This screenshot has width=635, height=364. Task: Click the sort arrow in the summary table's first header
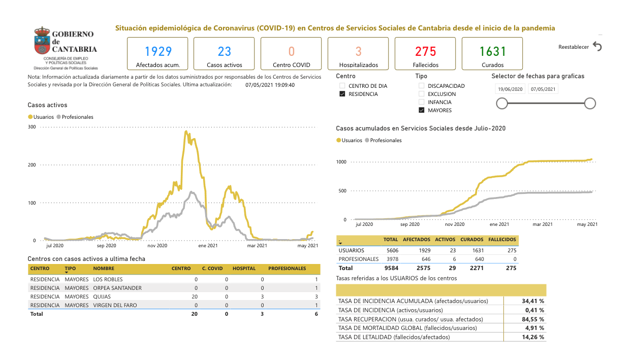coord(340,243)
